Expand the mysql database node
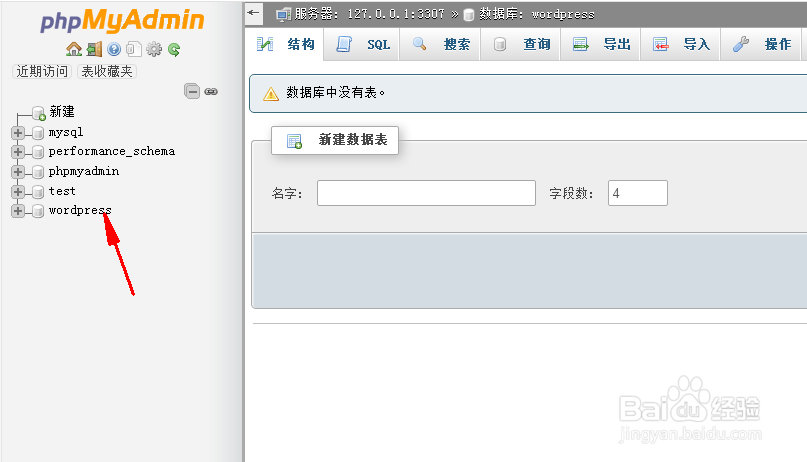Viewport: 807px width, 462px height. coord(17,133)
